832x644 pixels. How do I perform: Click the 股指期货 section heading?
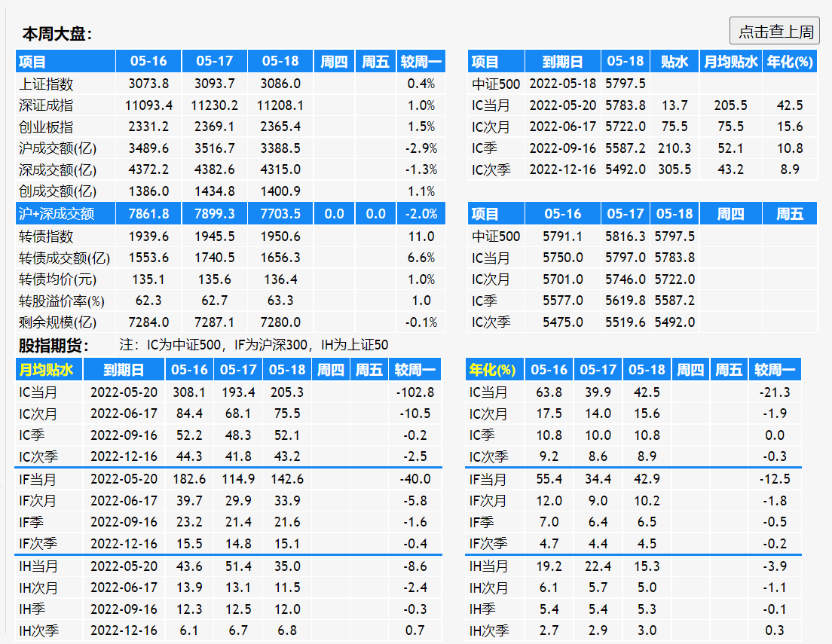[54, 346]
